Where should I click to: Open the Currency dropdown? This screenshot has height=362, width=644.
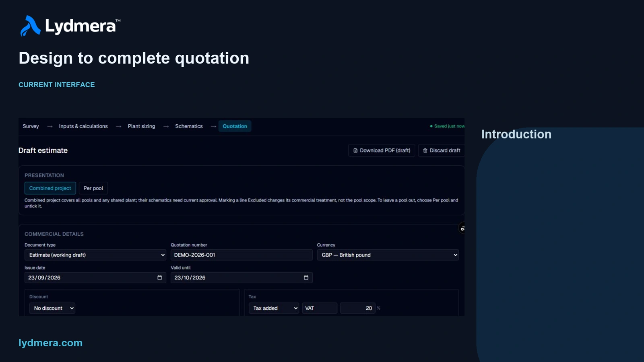coord(388,255)
